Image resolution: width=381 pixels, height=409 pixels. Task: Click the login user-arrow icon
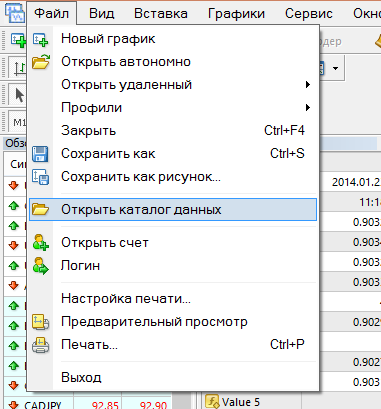click(x=41, y=266)
